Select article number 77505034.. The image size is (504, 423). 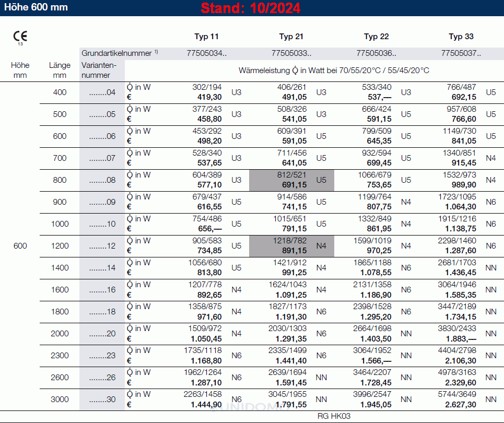tap(206, 53)
